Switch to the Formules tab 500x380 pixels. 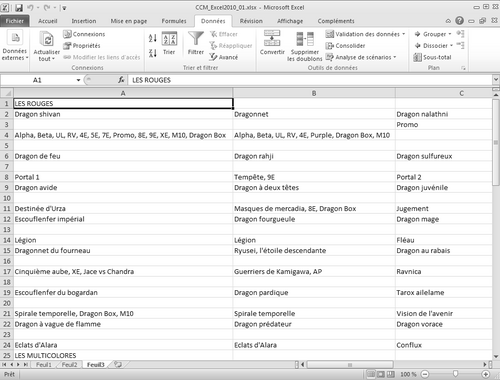click(x=174, y=21)
